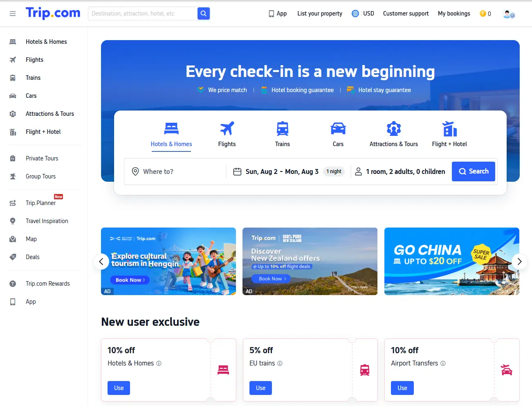Open the user profile avatar
The image size is (532, 406).
[x=509, y=14]
